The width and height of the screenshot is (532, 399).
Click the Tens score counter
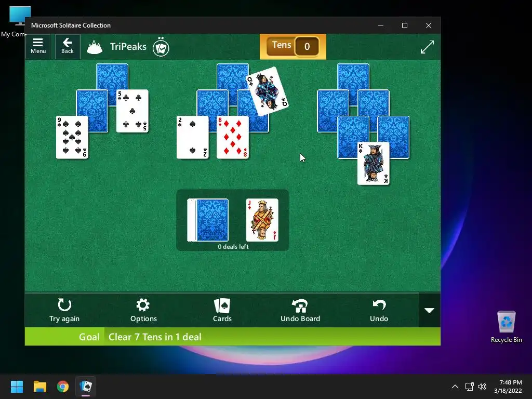pyautogui.click(x=293, y=46)
